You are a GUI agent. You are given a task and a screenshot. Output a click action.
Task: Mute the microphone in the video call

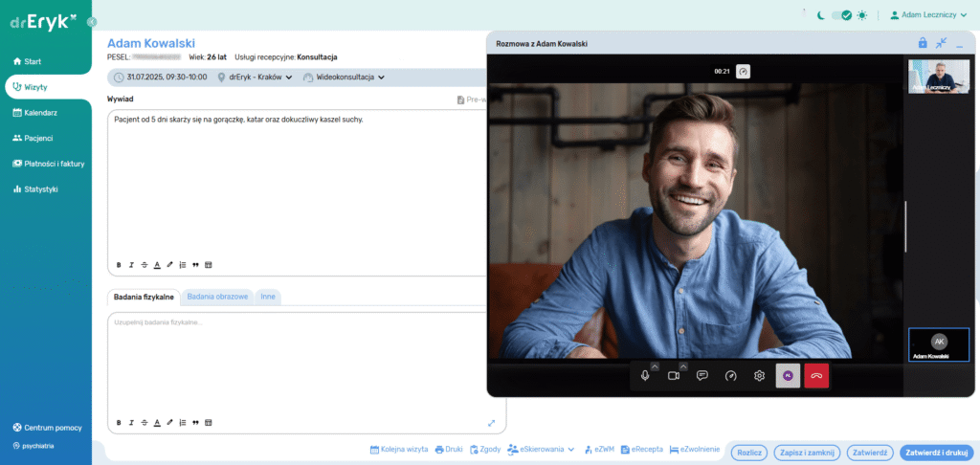(x=645, y=376)
